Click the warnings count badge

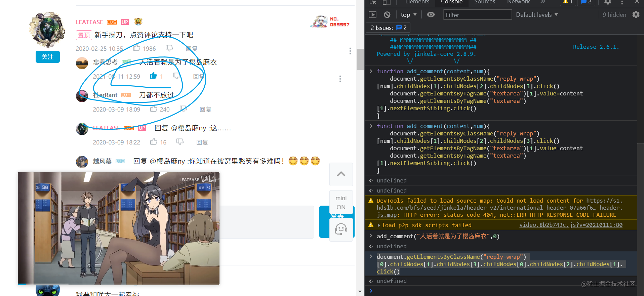coord(568,2)
